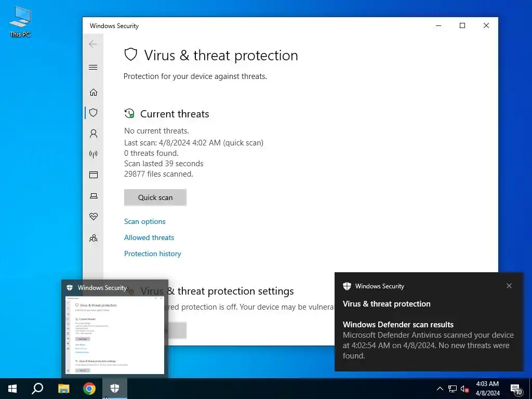The image size is (532, 399).
Task: Open Device performance & health heart icon
Action: click(94, 217)
